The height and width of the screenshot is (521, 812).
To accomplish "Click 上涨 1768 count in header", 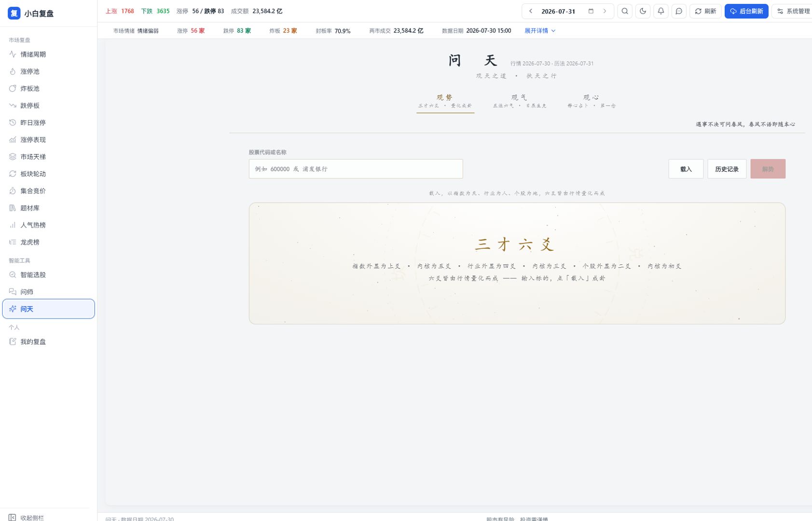I will [x=120, y=11].
